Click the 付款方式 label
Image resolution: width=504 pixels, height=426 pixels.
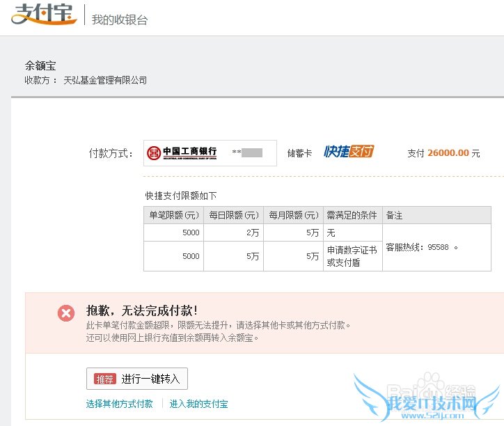pyautogui.click(x=111, y=153)
